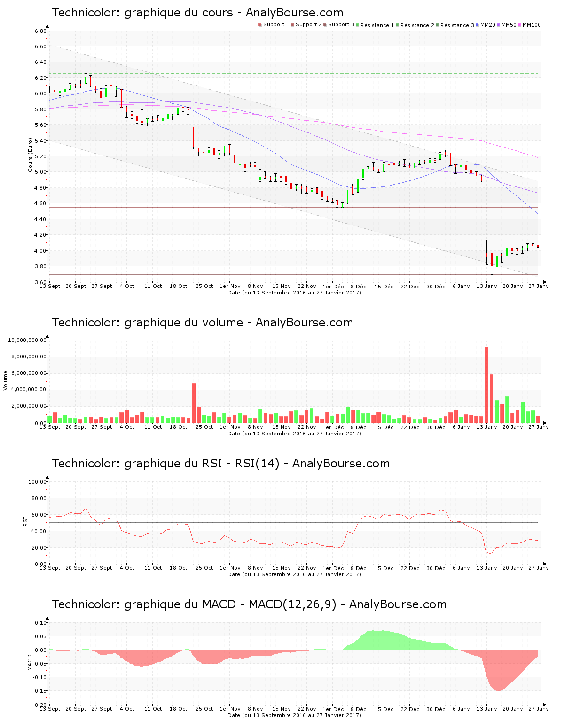Click '27 Janv' date on the price chart
This screenshot has width=564, height=728.
tap(538, 286)
